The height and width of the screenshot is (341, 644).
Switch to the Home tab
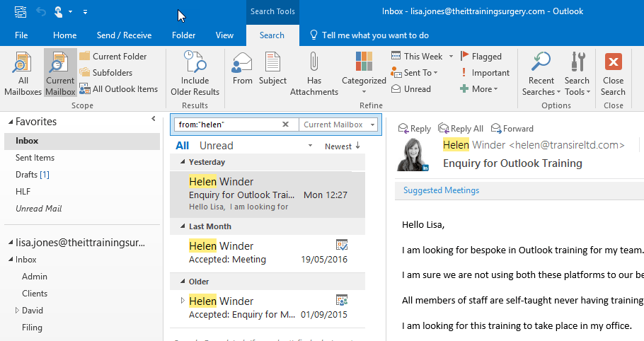(x=64, y=35)
